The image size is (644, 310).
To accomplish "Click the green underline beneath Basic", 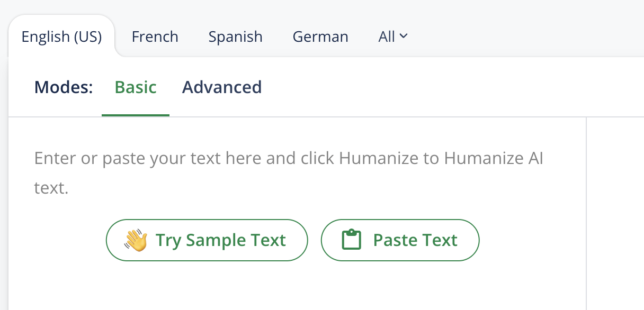I will click(136, 115).
